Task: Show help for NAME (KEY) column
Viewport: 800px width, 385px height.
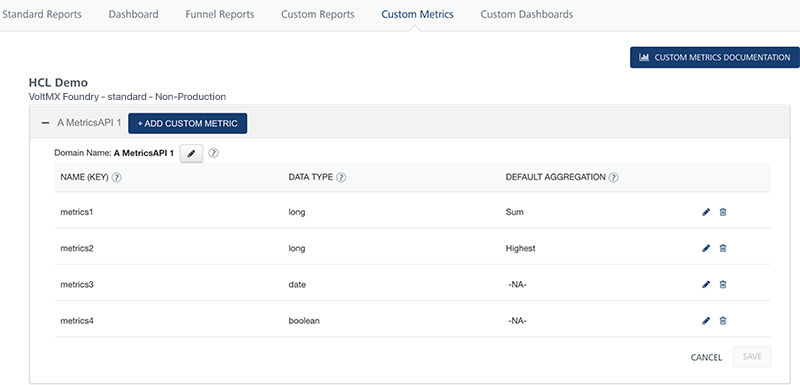Action: 116,177
